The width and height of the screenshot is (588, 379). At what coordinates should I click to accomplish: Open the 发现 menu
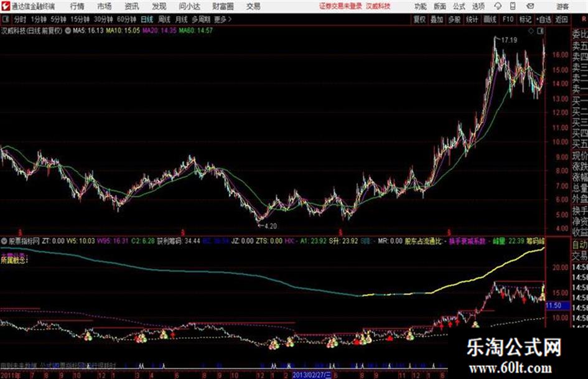coord(159,6)
